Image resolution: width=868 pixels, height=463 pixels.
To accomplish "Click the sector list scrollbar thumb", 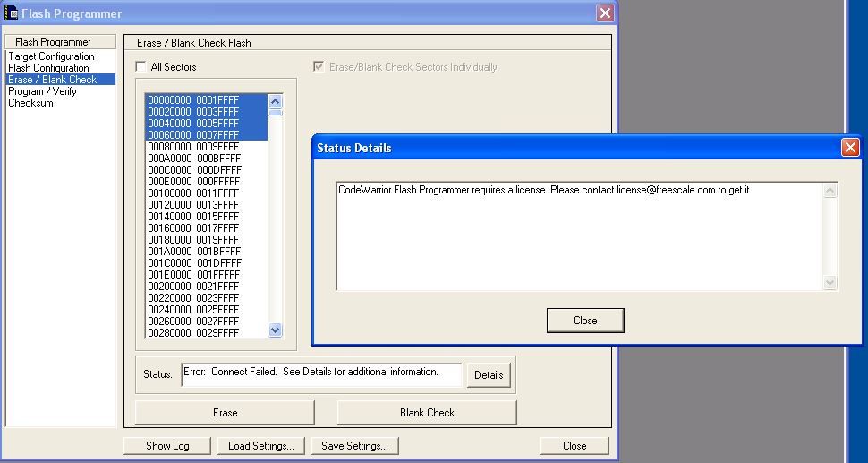I will [275, 113].
